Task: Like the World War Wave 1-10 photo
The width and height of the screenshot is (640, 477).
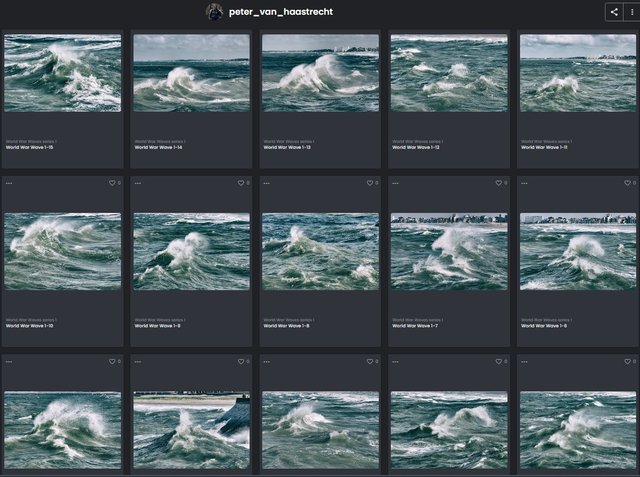Action: coord(112,183)
